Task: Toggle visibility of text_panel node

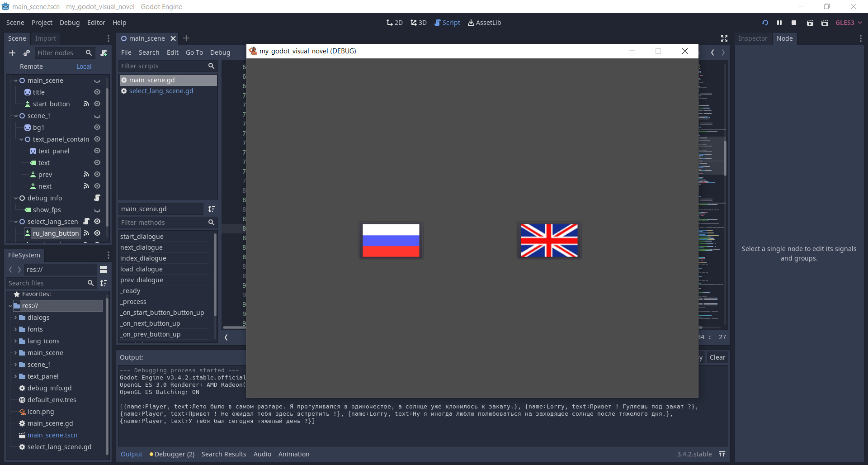Action: (97, 151)
